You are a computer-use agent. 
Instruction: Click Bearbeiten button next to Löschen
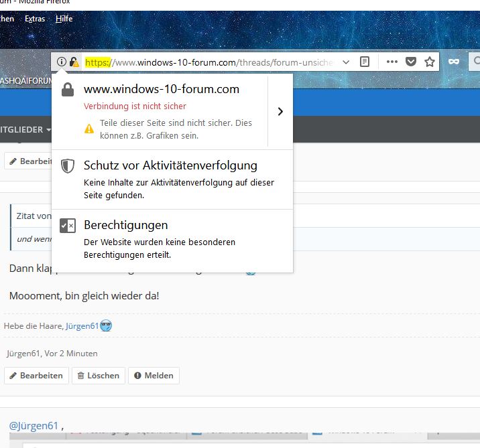click(x=36, y=376)
